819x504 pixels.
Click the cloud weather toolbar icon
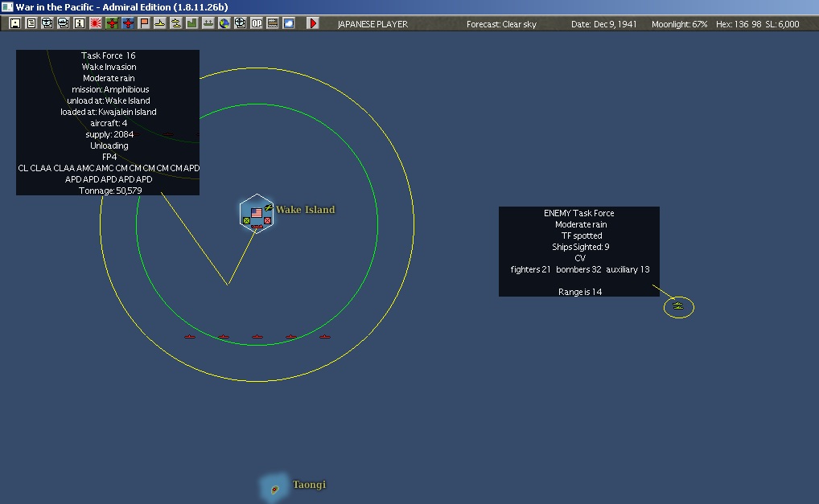[289, 23]
